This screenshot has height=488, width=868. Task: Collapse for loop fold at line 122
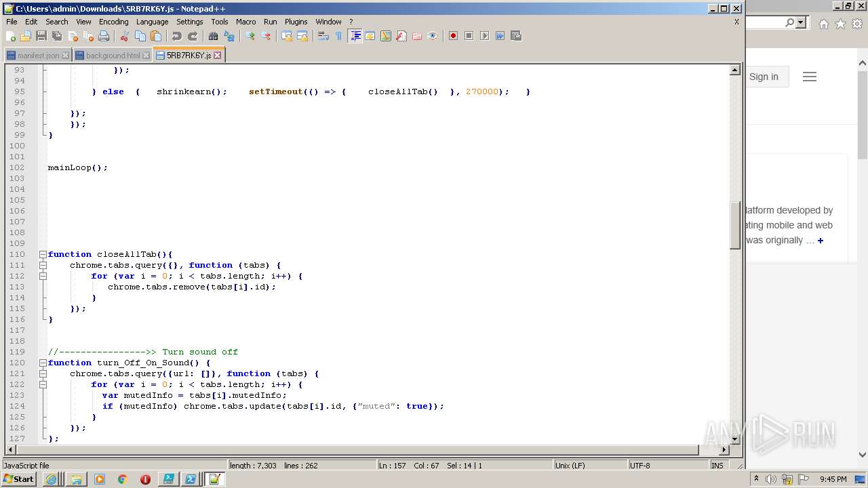tap(43, 384)
